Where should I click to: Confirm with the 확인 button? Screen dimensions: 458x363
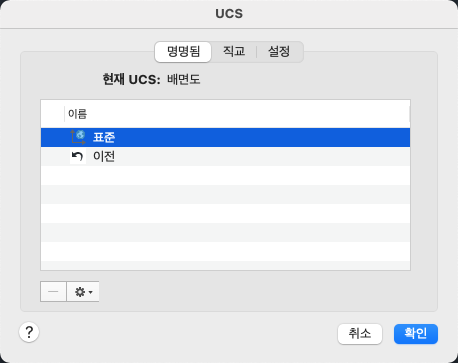416,333
